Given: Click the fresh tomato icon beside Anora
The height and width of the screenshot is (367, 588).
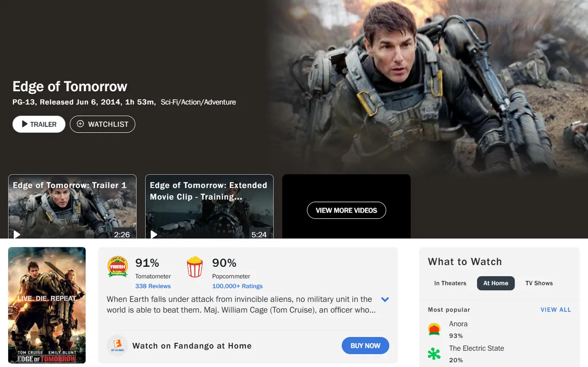Looking at the screenshot, I should coord(434,329).
